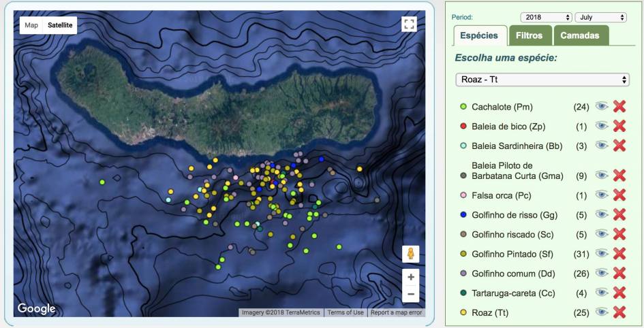The width and height of the screenshot is (644, 328).
Task: Toggle Golfinho comum (Dd) visibility
Action: (x=602, y=273)
